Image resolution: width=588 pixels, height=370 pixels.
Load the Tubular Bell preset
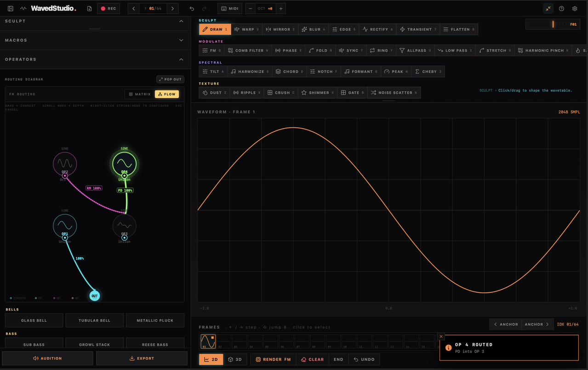pyautogui.click(x=95, y=320)
